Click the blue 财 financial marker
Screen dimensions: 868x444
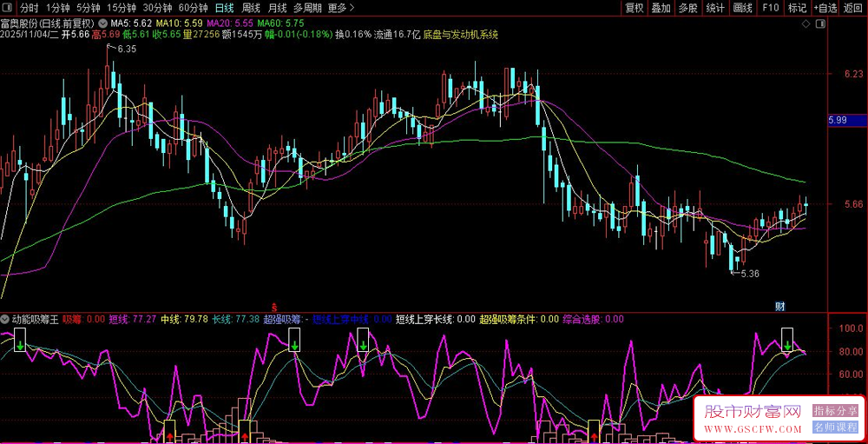[x=779, y=307]
